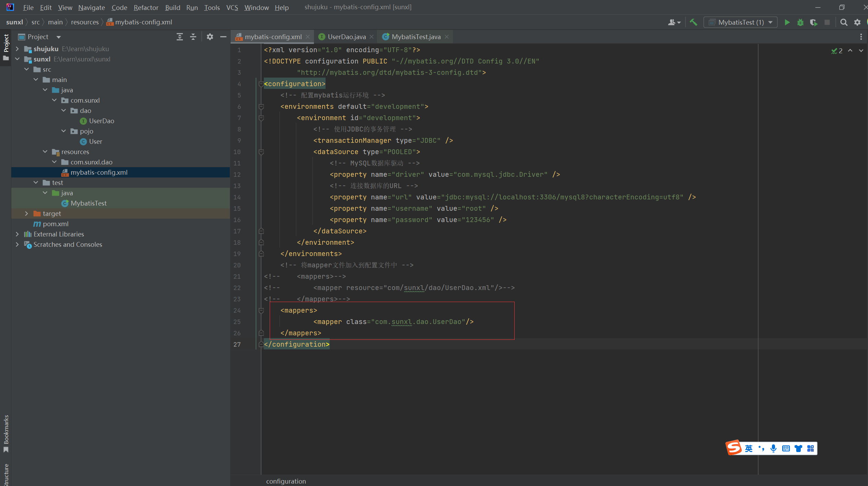Click Expand All in Project panel
This screenshot has height=486, width=868.
point(180,37)
